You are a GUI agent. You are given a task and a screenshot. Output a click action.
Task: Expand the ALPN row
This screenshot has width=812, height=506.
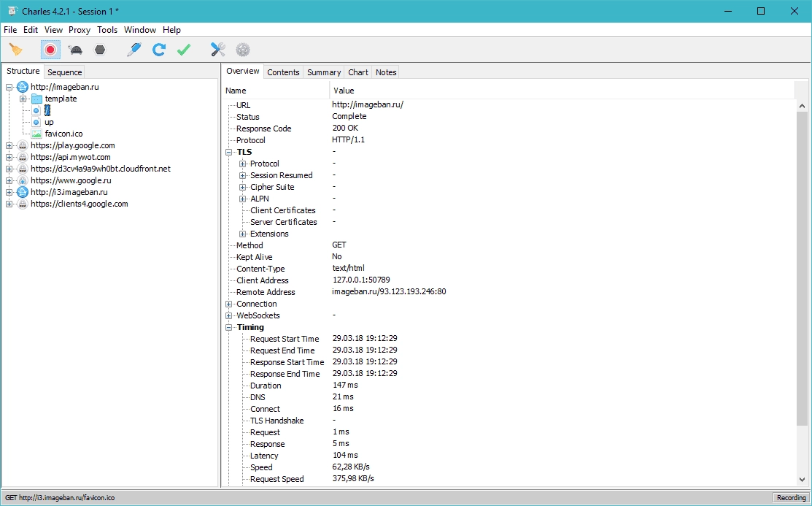pos(242,199)
